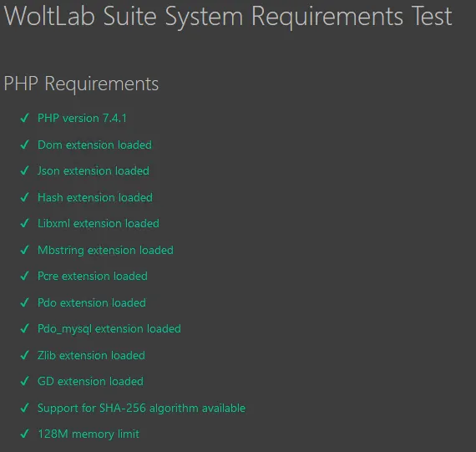Click the checkmark beside PHP version 7.4.1
This screenshot has height=452, width=476.
[24, 118]
